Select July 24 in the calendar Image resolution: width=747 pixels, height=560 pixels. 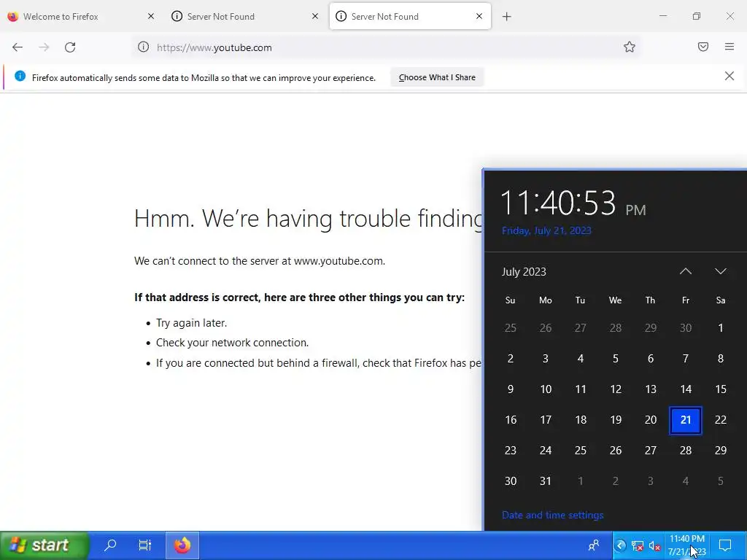[546, 451]
